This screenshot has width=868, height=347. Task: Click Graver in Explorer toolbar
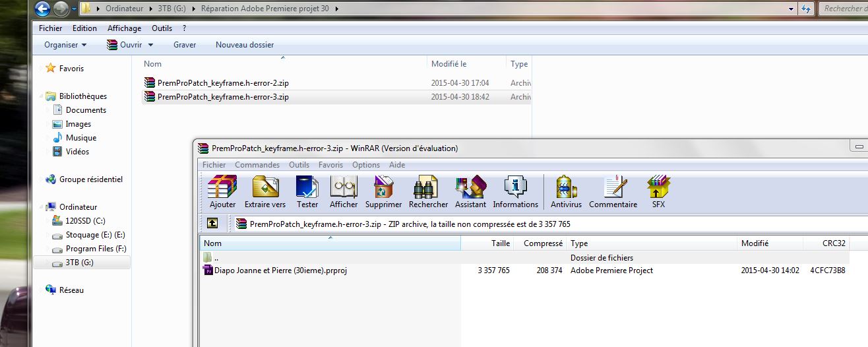click(185, 45)
